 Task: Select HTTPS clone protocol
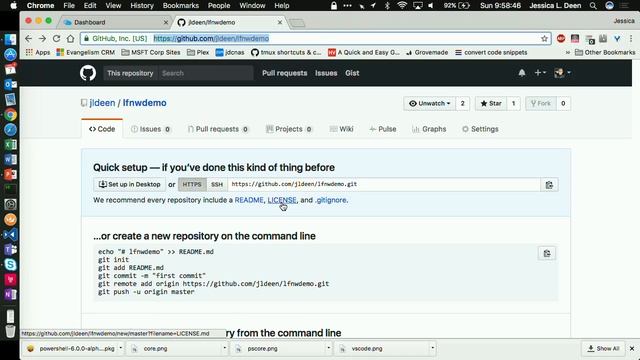point(192,184)
